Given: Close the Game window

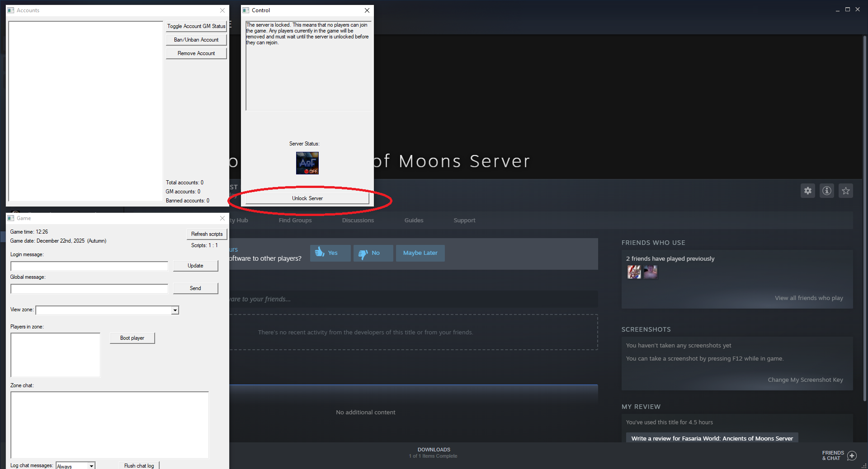Looking at the screenshot, I should pos(222,218).
